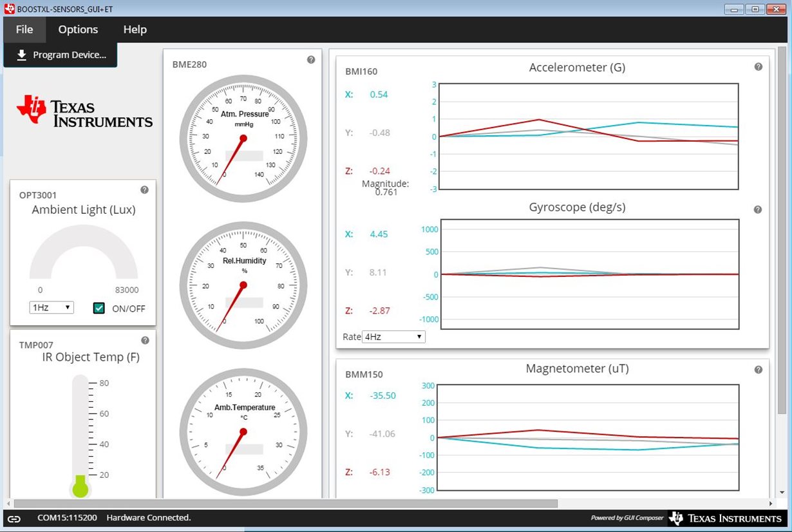792x532 pixels.
Task: Choose Program Device from File menu
Action: pos(61,55)
